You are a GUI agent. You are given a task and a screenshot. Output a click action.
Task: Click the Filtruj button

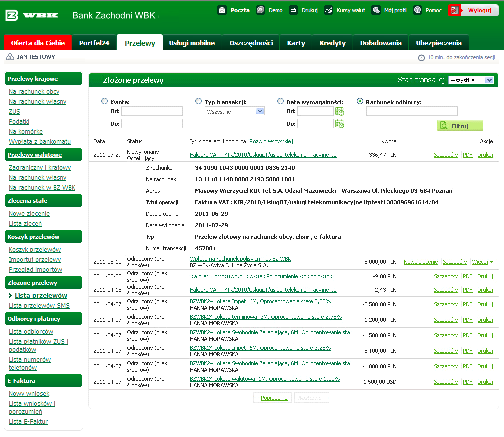(x=460, y=126)
